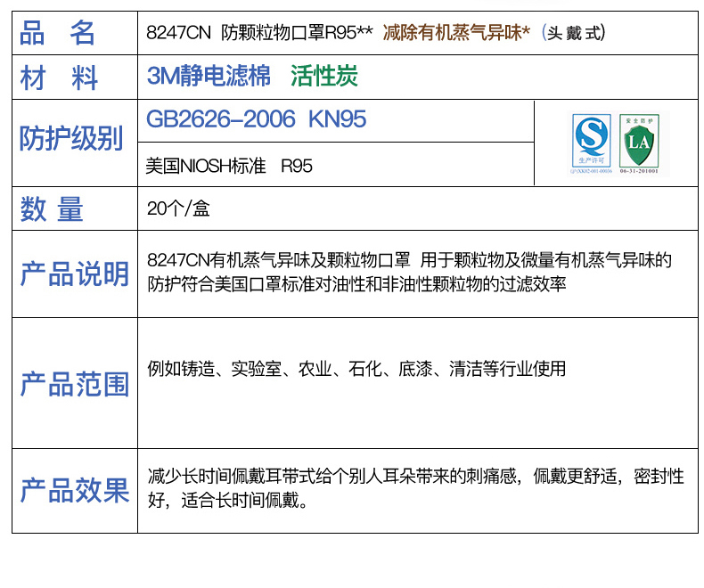
Task: Click the 减少长时间佩戴耳带式 effect description
Action: pos(414,488)
